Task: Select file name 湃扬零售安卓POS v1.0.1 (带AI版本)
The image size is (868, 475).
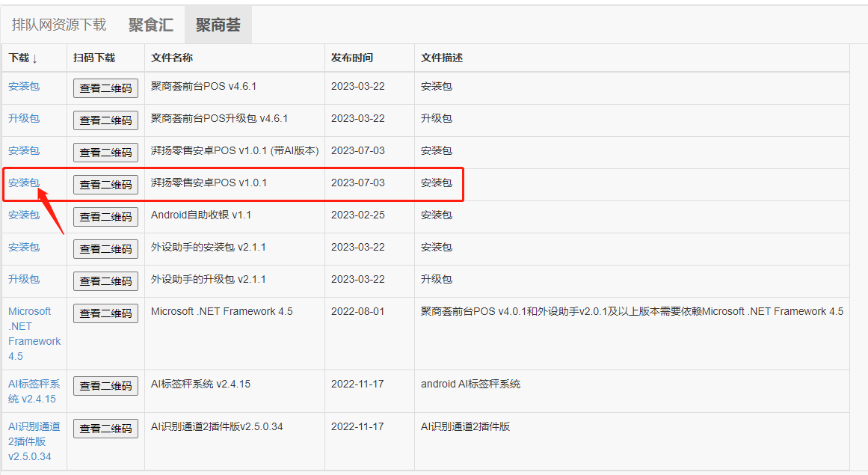Action: (x=235, y=150)
